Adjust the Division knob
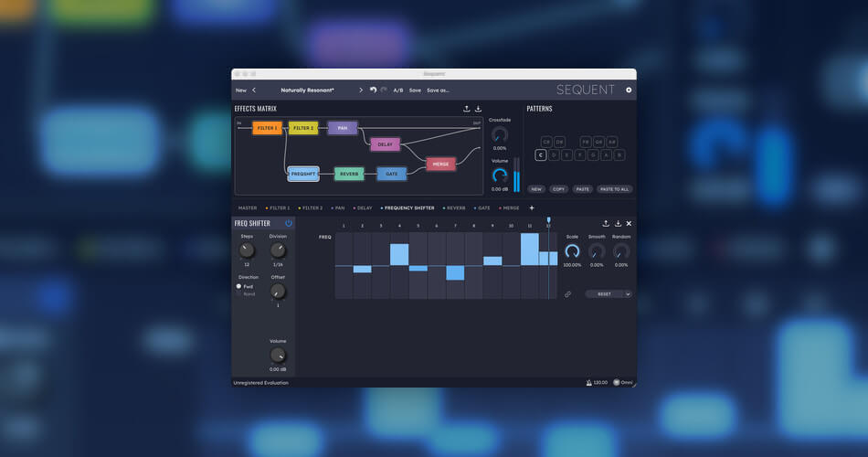The height and width of the screenshot is (457, 868). pyautogui.click(x=278, y=250)
